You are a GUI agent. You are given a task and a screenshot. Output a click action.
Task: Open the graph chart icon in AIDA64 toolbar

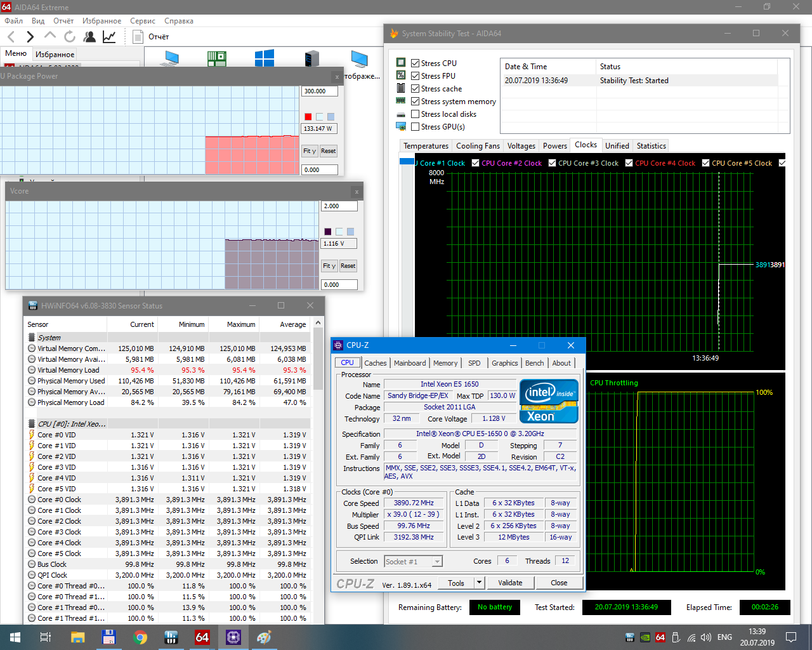(x=109, y=37)
